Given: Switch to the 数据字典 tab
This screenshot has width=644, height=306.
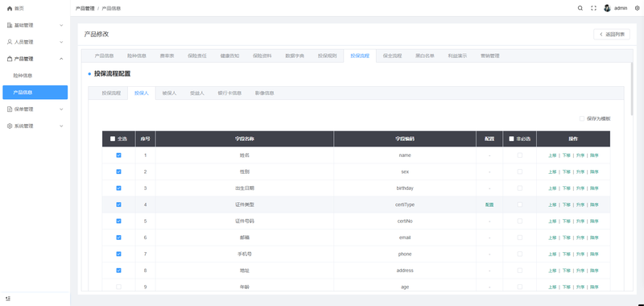Looking at the screenshot, I should click(x=295, y=56).
